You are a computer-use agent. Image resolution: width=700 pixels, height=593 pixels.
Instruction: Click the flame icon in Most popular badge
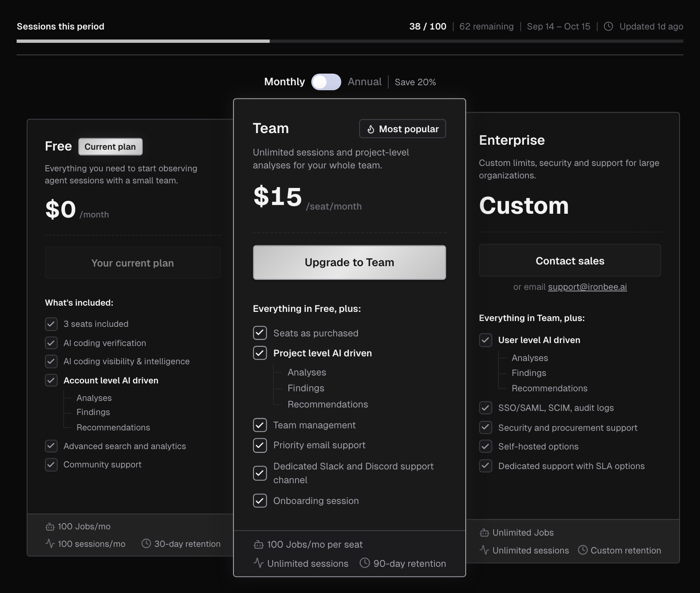tap(371, 129)
